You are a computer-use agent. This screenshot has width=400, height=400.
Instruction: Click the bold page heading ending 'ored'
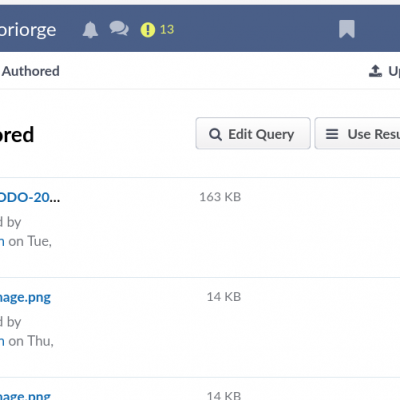click(17, 135)
